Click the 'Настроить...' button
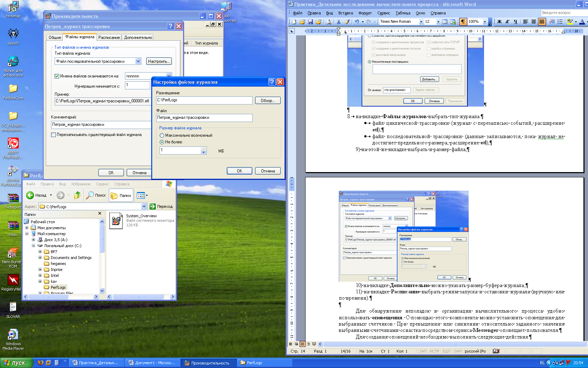The height and width of the screenshot is (368, 588). [x=159, y=61]
